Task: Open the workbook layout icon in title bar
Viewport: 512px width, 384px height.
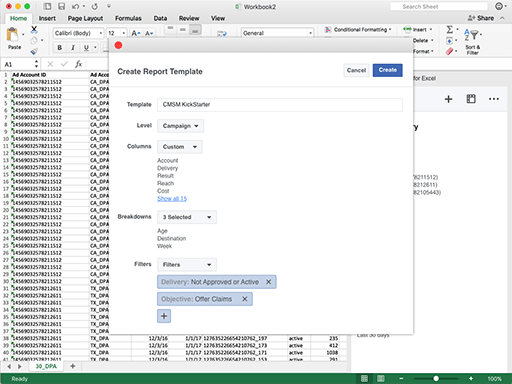Action: pyautogui.click(x=48, y=6)
